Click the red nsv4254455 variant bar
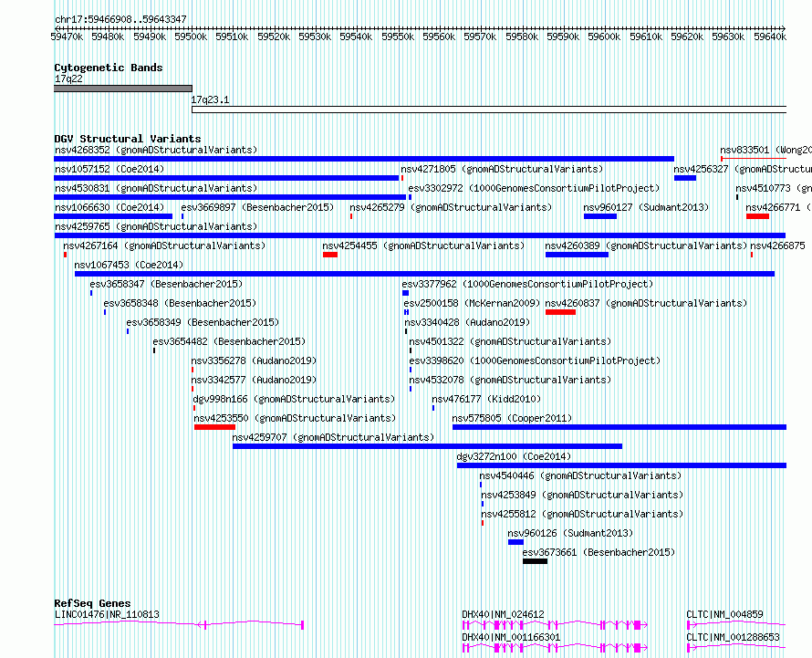 coord(330,255)
